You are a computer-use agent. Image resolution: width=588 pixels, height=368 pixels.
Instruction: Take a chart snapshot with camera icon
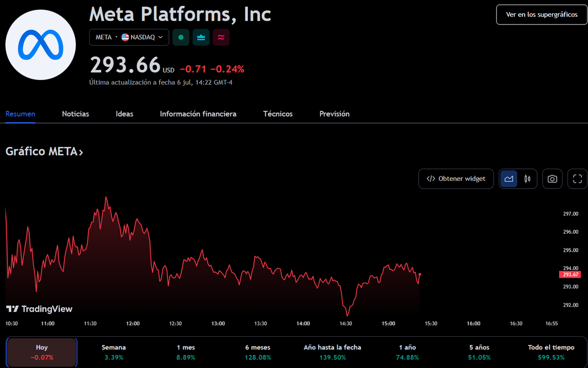(552, 179)
